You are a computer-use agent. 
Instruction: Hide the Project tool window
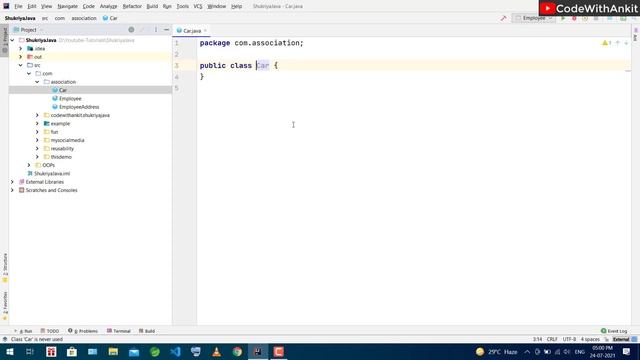(167, 30)
